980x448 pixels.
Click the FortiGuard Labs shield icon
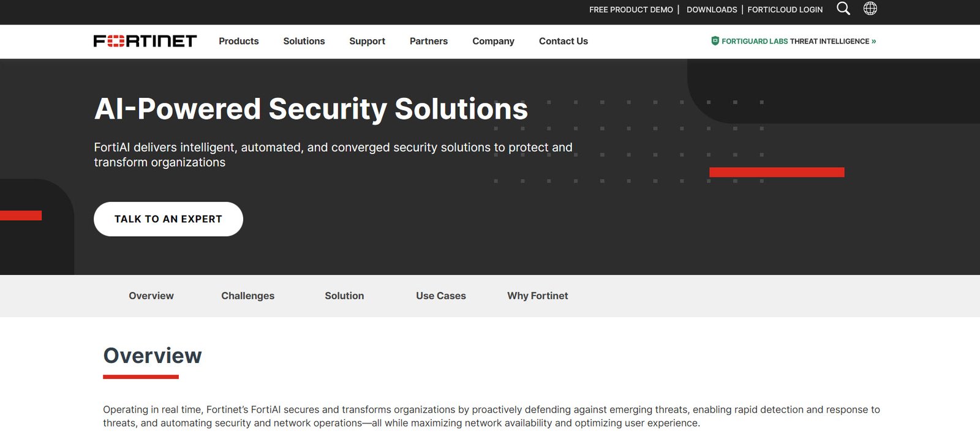tap(715, 41)
